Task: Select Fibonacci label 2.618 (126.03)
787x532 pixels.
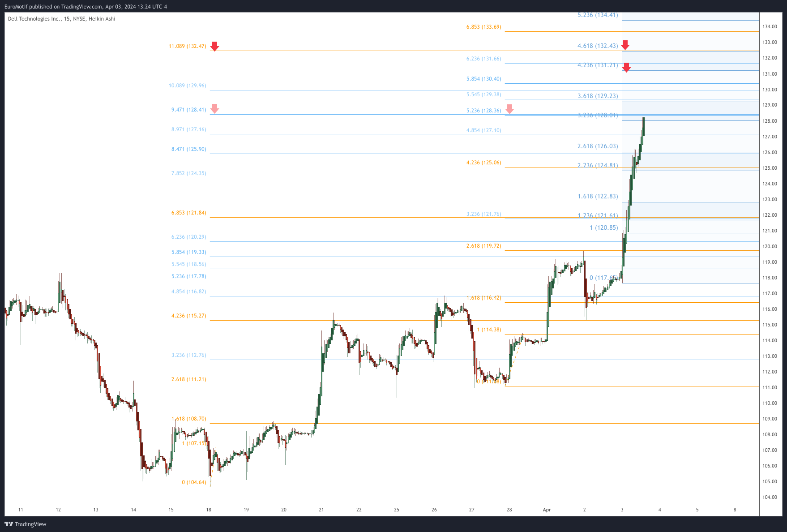Action: (x=598, y=146)
